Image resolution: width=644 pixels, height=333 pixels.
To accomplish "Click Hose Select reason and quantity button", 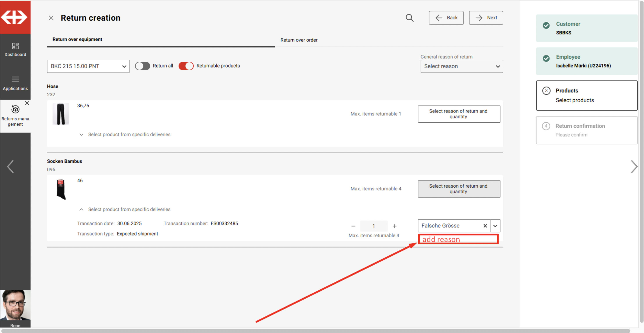I will point(459,114).
